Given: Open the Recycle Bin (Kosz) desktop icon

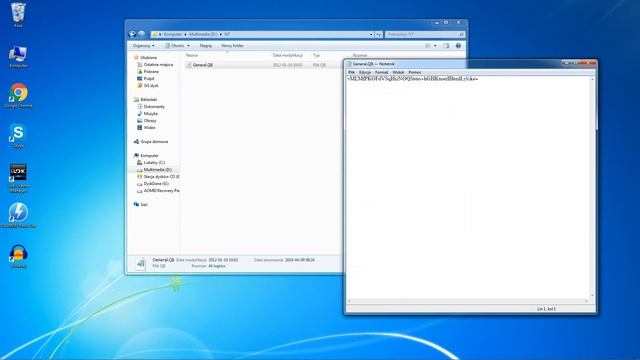Looking at the screenshot, I should click(18, 15).
